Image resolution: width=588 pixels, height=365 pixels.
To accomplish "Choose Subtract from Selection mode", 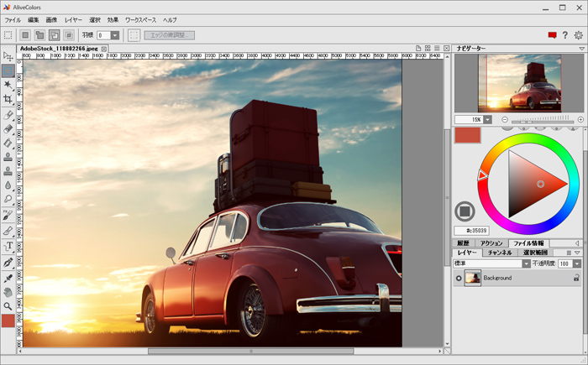I will click(54, 35).
